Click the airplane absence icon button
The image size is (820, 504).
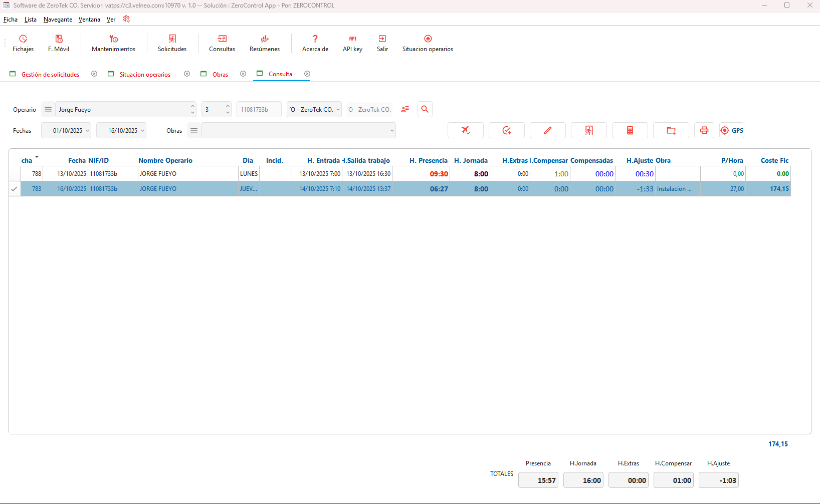[465, 130]
